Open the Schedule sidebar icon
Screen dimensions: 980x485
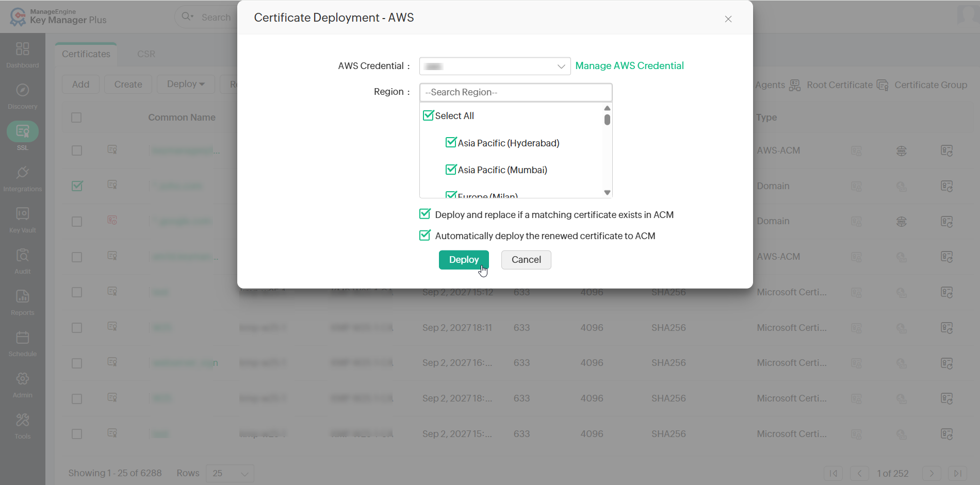point(22,338)
